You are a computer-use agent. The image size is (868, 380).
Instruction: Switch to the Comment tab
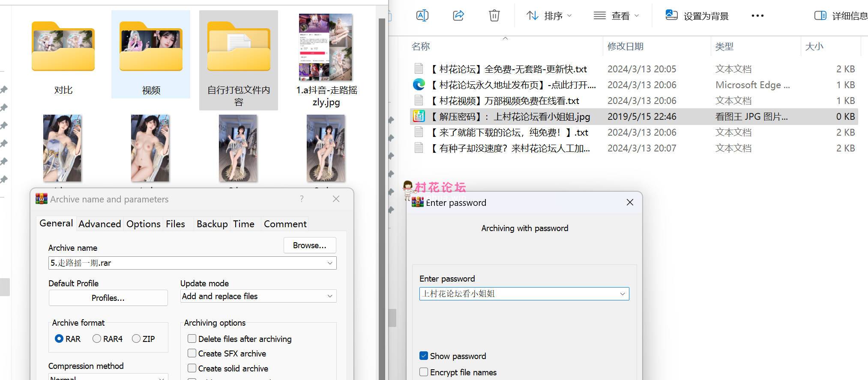click(285, 224)
